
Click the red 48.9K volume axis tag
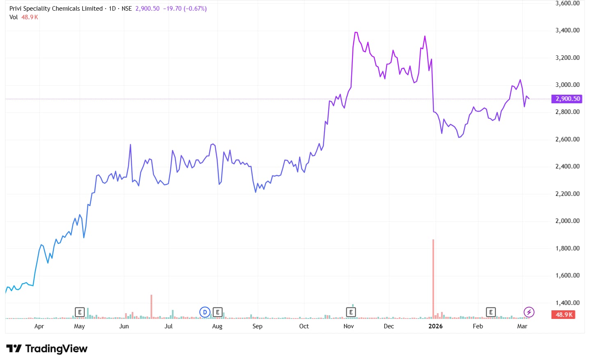pos(564,315)
